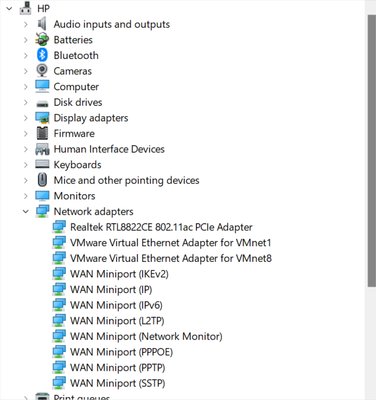Click the WAN Miniport (IKEv2) icon

tap(59, 274)
